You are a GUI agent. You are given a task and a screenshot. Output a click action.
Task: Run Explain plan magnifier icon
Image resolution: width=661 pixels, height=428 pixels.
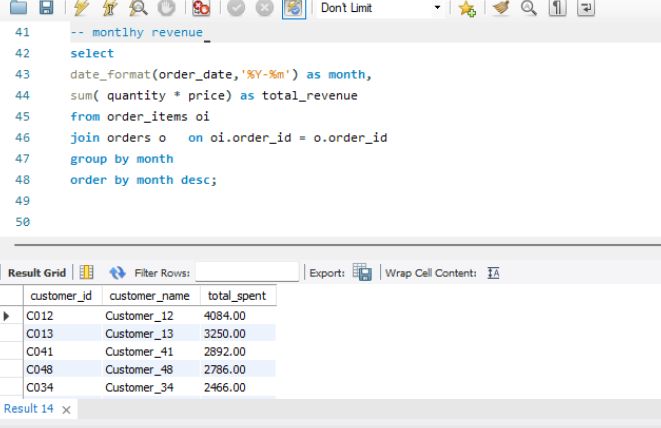138,7
